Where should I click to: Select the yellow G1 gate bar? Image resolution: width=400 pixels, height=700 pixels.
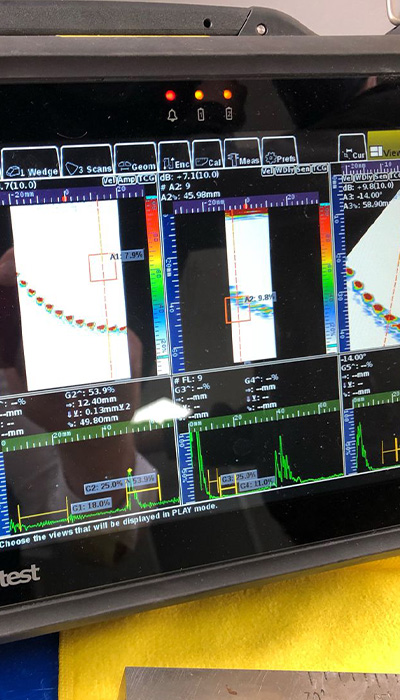point(43,513)
